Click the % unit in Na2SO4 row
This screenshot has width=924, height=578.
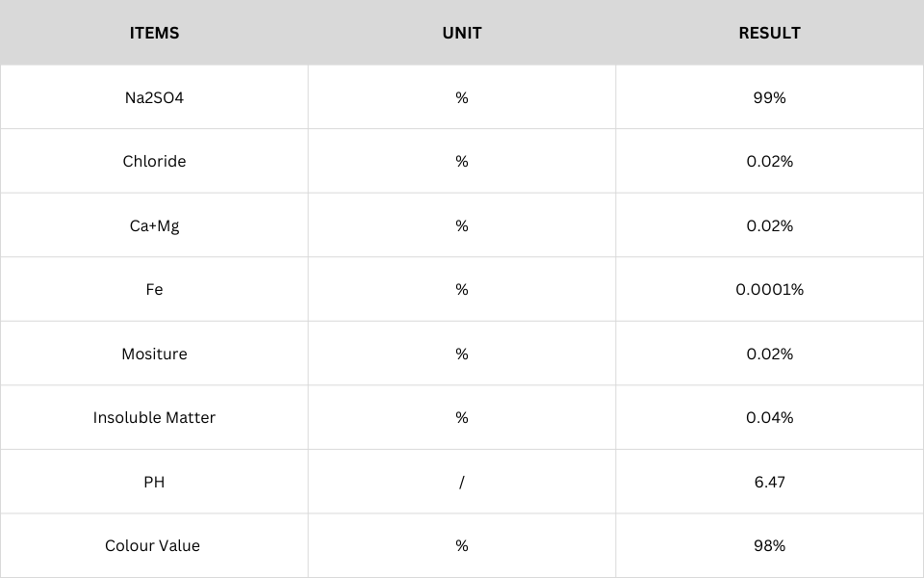point(462,97)
